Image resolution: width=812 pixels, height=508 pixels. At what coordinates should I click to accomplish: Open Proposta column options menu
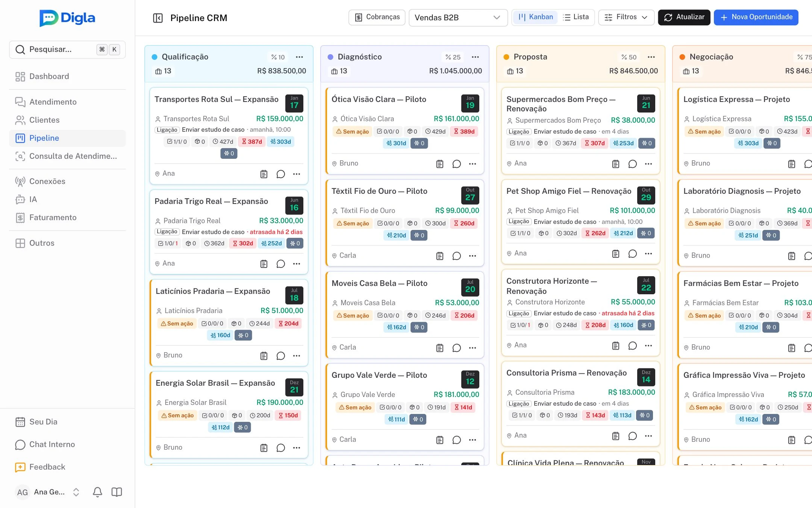click(651, 57)
